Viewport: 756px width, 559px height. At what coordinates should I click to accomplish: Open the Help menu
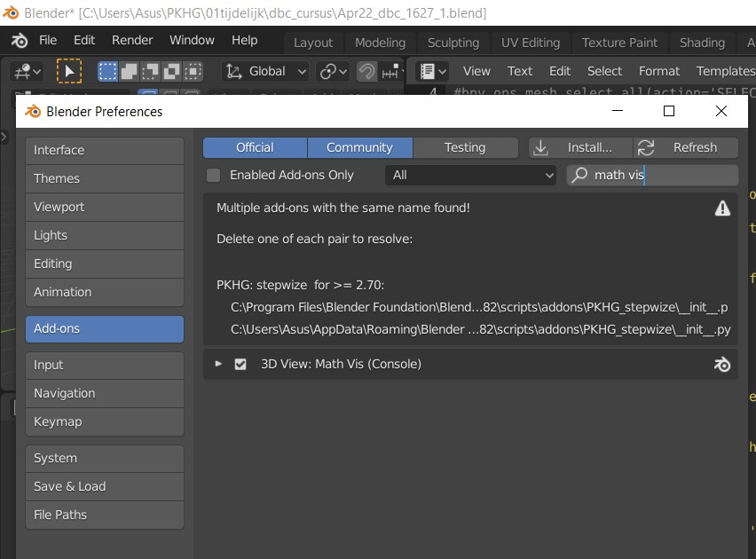(244, 40)
